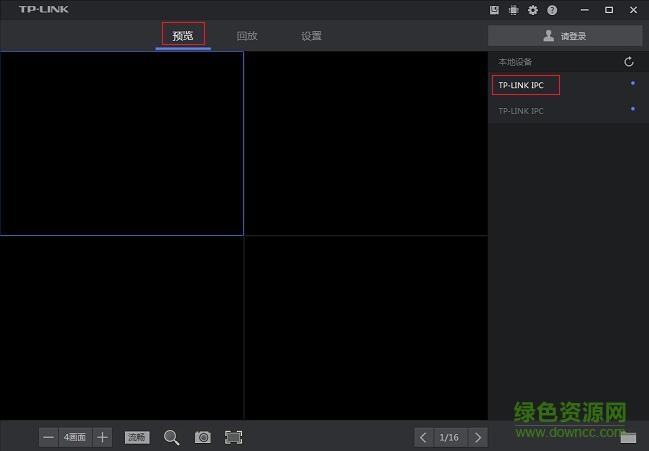The image size is (649, 451).
Task: Open the help question mark icon
Action: [552, 10]
